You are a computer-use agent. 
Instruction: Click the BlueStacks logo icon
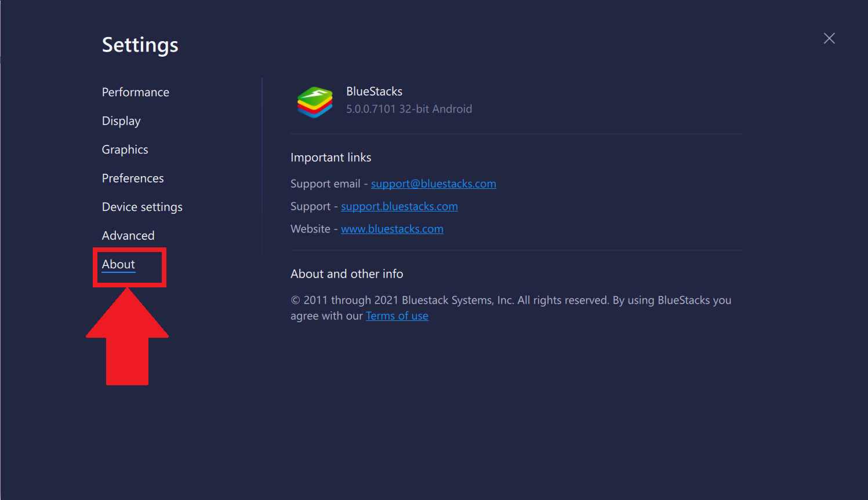pyautogui.click(x=315, y=103)
